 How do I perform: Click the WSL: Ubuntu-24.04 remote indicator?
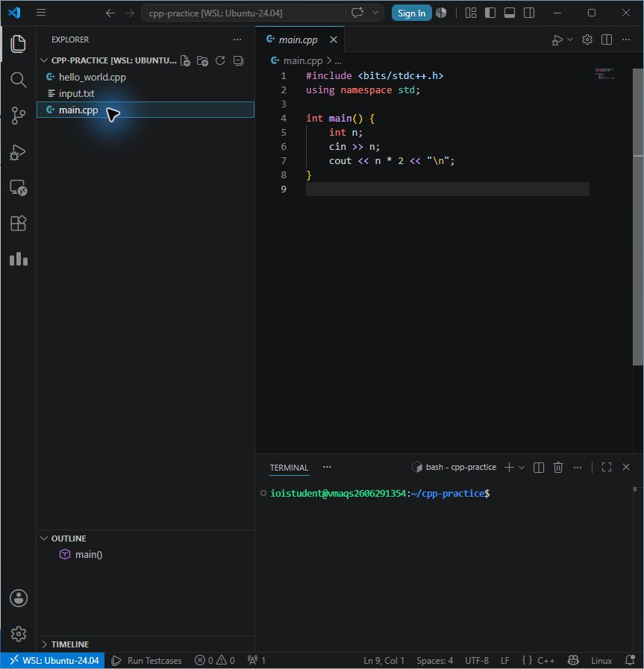click(x=53, y=661)
